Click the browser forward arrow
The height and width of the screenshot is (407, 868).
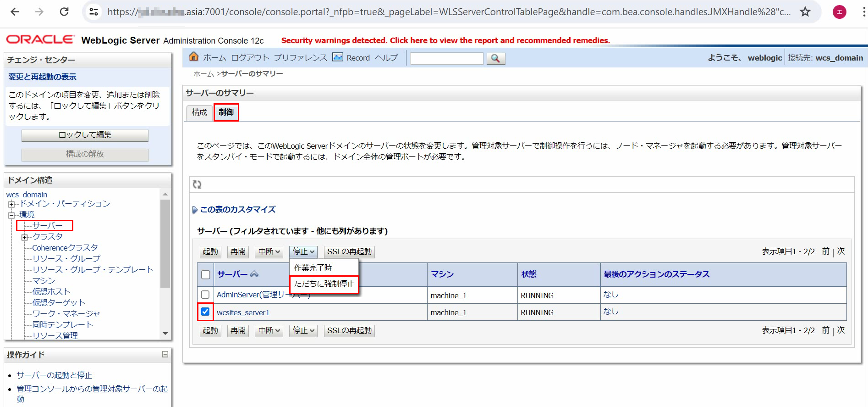pyautogui.click(x=39, y=12)
